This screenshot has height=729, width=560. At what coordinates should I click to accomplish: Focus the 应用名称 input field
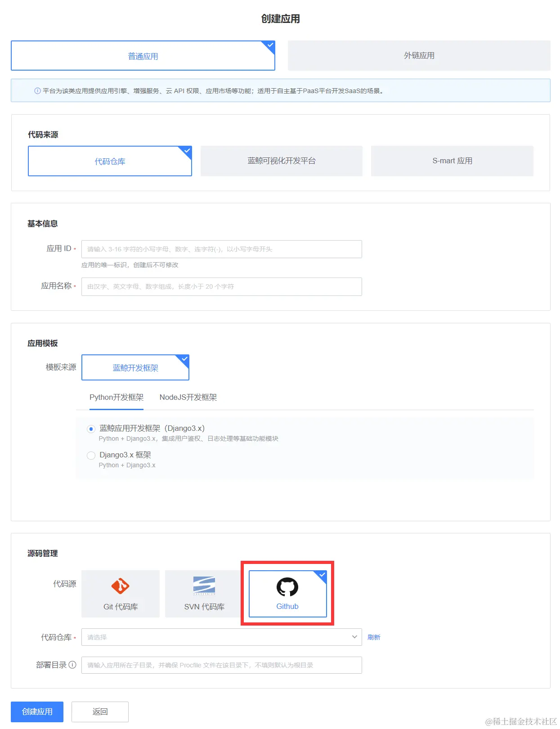[x=222, y=286]
